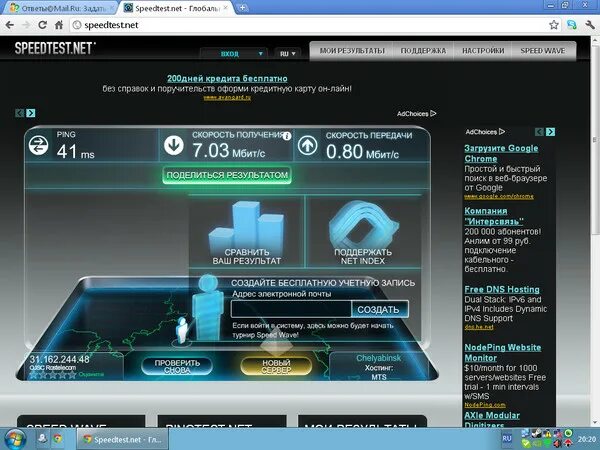Click the email address input field

tap(291, 309)
